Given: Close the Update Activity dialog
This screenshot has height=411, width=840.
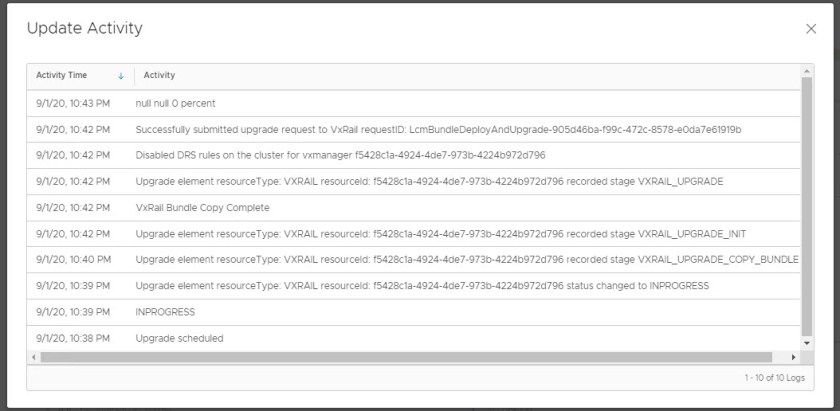Looking at the screenshot, I should [811, 29].
